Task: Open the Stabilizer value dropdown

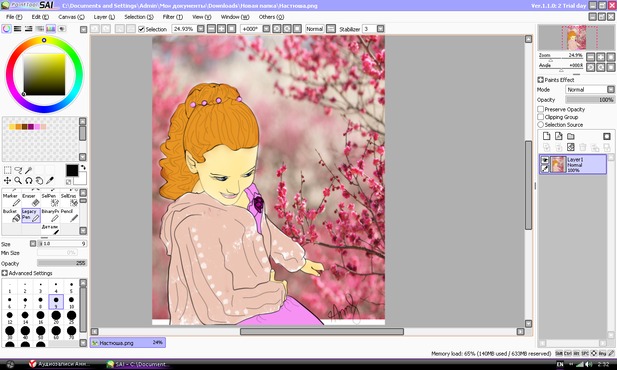Action: pos(381,29)
